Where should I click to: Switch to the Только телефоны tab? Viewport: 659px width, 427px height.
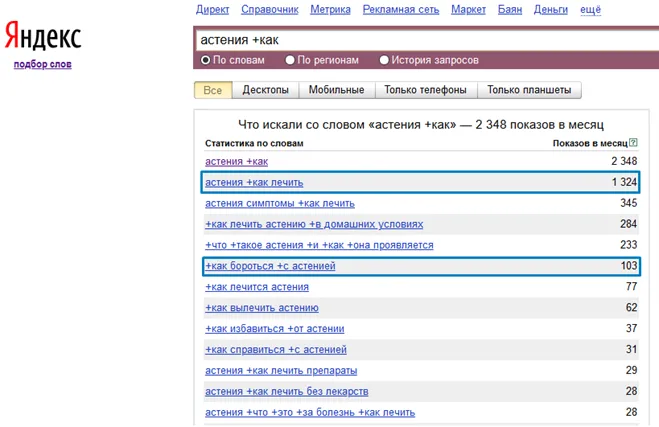[x=425, y=90]
